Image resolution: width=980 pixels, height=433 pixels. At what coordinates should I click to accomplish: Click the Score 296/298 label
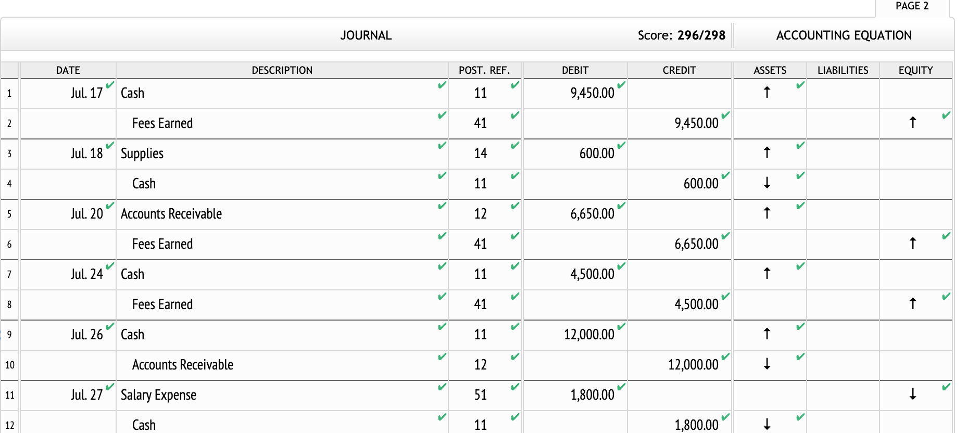pyautogui.click(x=681, y=35)
